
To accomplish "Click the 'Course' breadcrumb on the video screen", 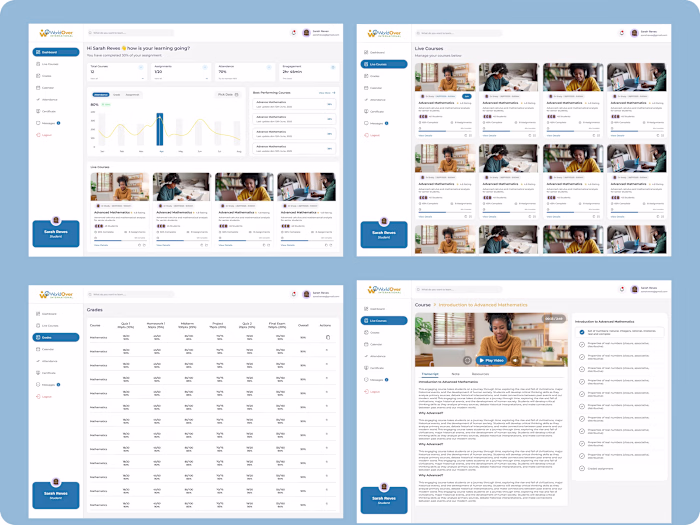I will (423, 305).
